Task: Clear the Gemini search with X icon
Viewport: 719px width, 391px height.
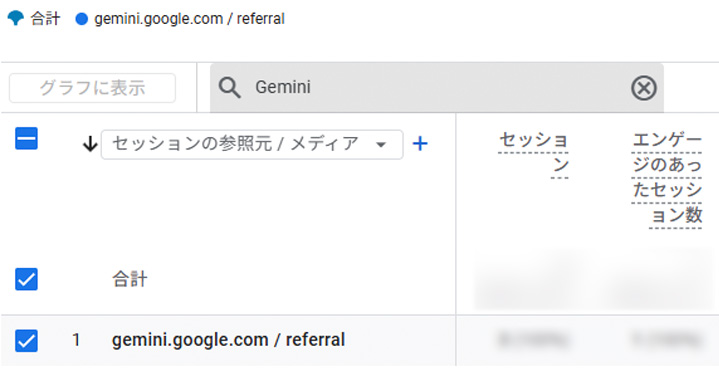Action: point(644,88)
